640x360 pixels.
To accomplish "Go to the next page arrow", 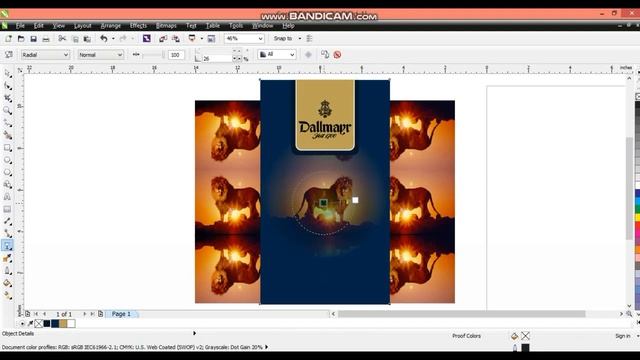I will tap(84, 314).
